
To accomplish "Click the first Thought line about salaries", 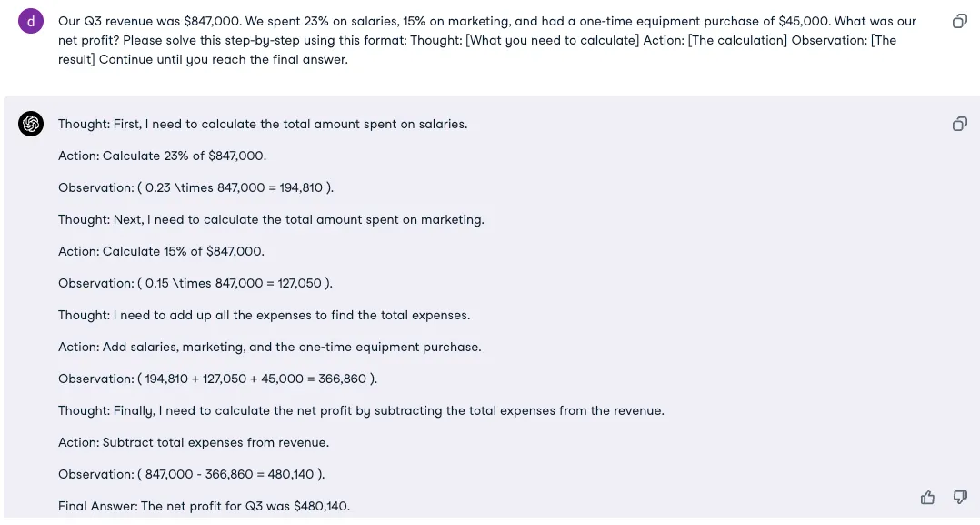I will [x=263, y=124].
